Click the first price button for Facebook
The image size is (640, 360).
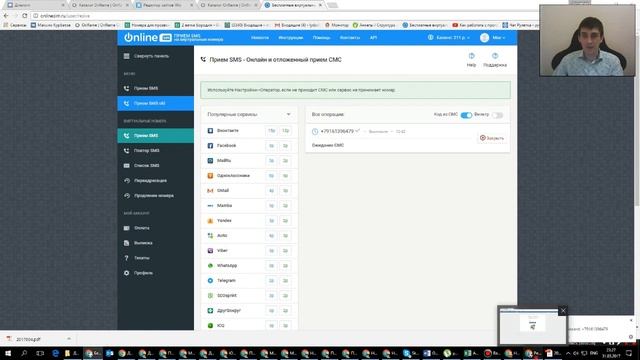(271, 146)
